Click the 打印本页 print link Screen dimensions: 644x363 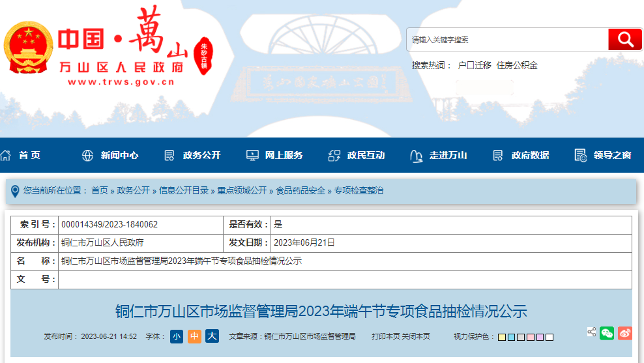click(386, 337)
